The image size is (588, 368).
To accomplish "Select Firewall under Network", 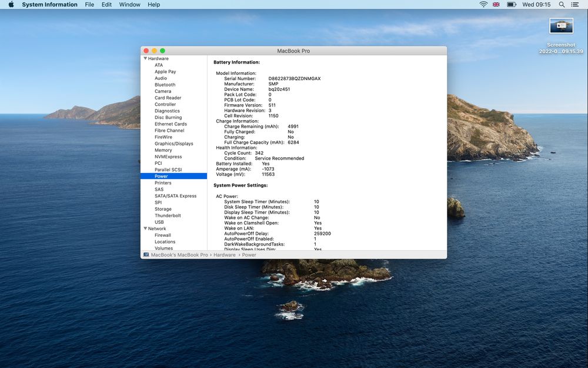I will point(162,235).
